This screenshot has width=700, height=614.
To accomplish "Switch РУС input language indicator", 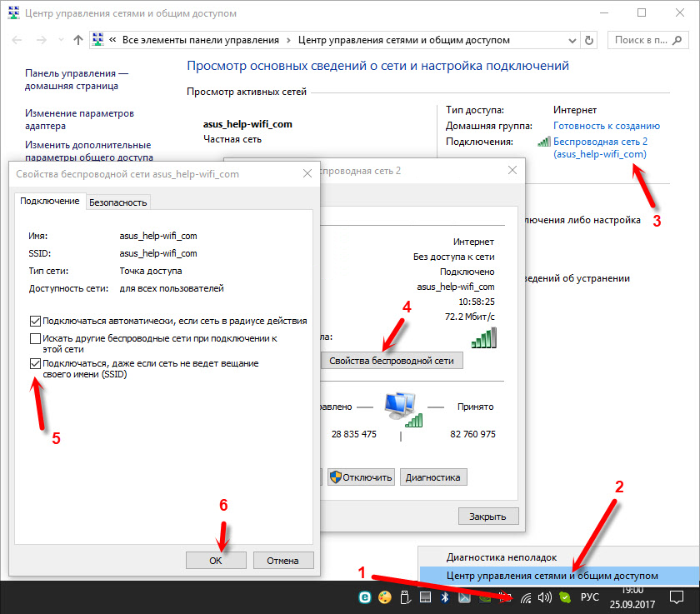I will pyautogui.click(x=590, y=597).
